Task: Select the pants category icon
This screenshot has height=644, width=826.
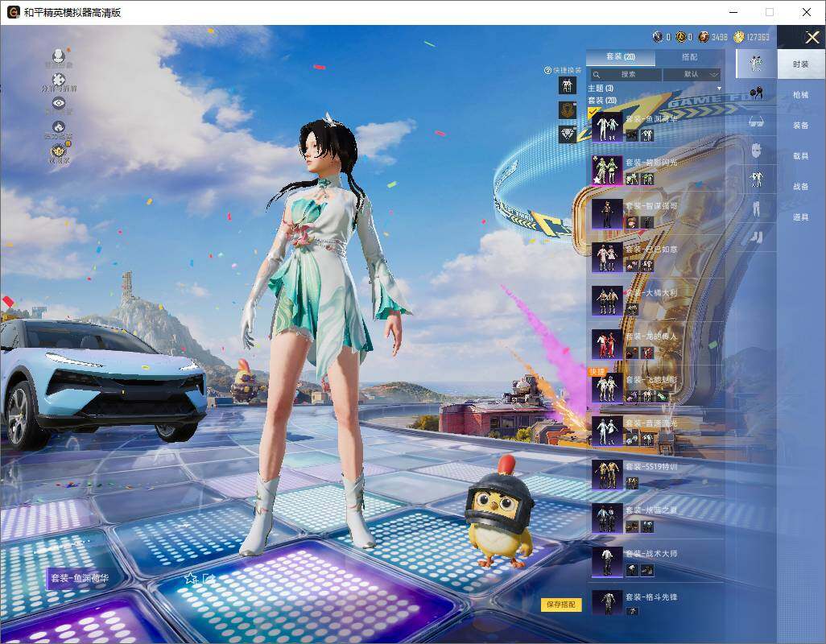Action: (757, 208)
